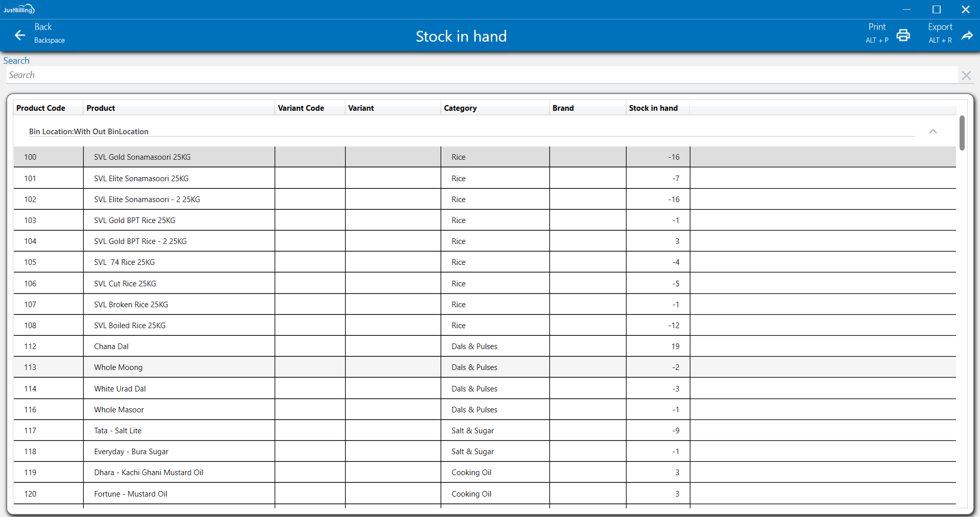
Task: Click the Export share arrow icon
Action: (x=967, y=35)
